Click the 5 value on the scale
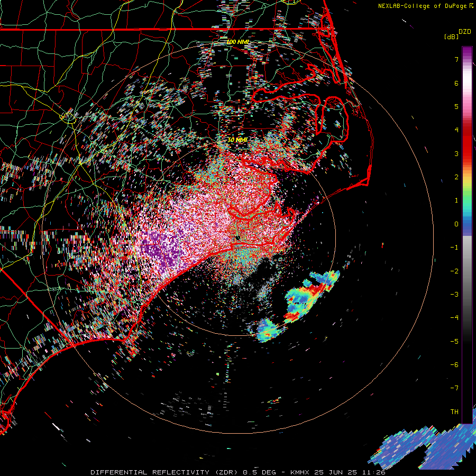 click(x=456, y=106)
